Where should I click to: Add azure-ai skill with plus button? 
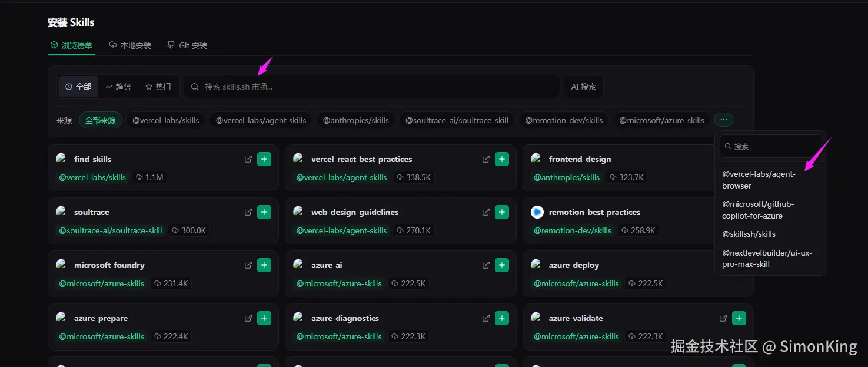point(502,265)
